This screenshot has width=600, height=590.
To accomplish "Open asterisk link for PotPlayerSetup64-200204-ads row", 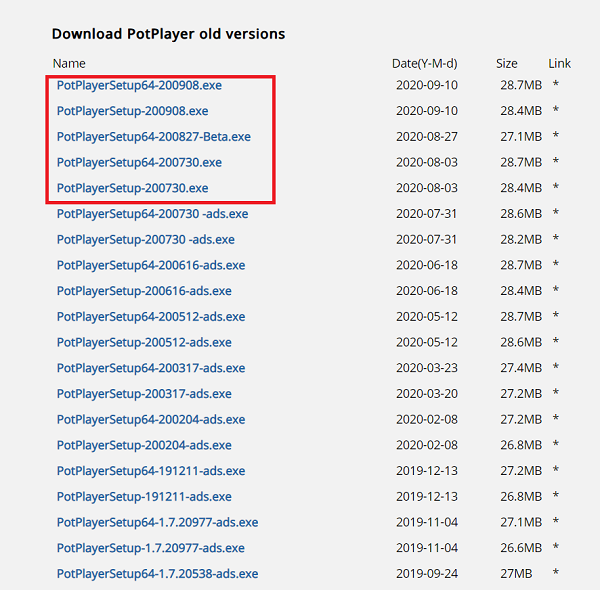I will point(556,418).
